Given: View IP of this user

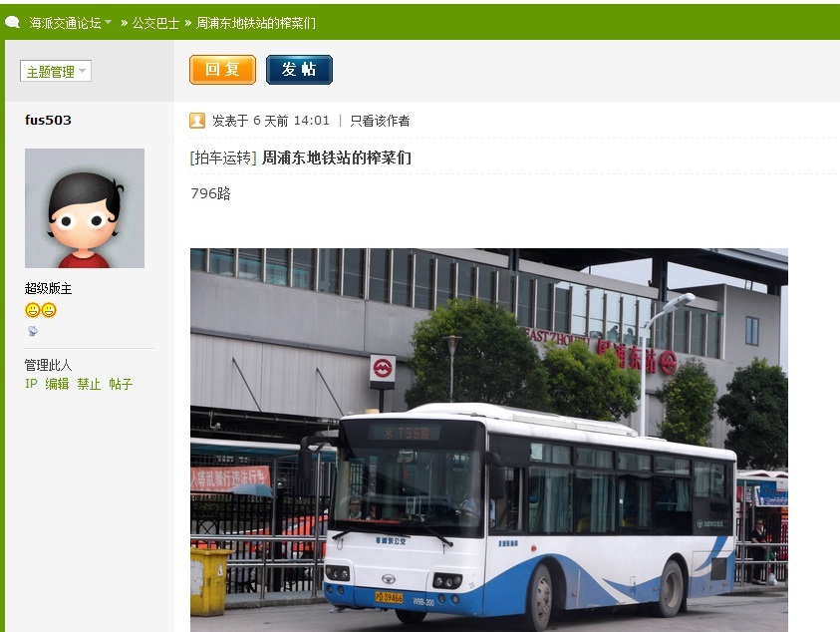Looking at the screenshot, I should (x=31, y=383).
